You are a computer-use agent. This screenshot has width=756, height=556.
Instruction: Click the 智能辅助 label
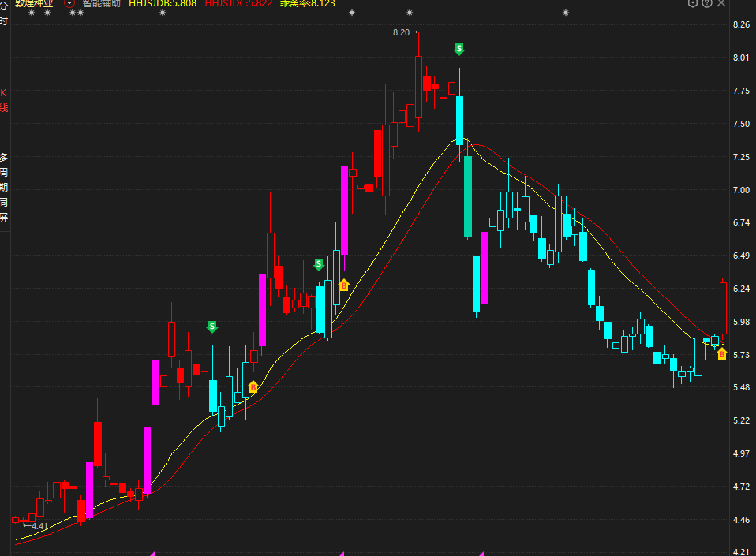tap(101, 3)
